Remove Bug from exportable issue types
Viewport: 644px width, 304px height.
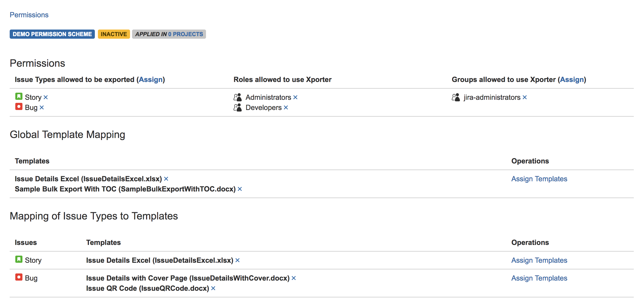(42, 108)
